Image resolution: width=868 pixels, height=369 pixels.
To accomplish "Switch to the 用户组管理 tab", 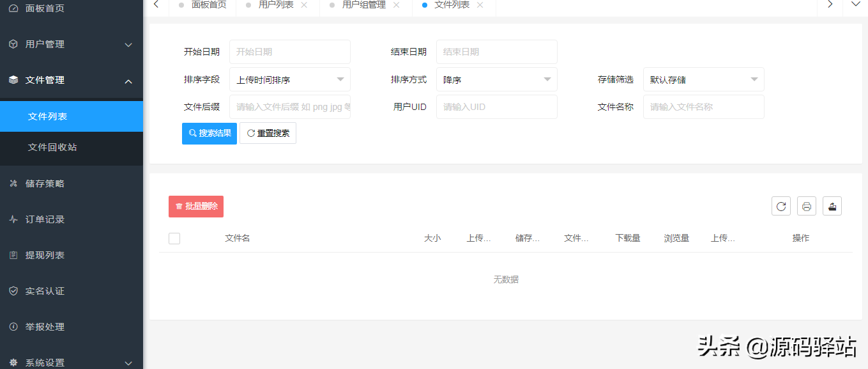I will coord(364,4).
